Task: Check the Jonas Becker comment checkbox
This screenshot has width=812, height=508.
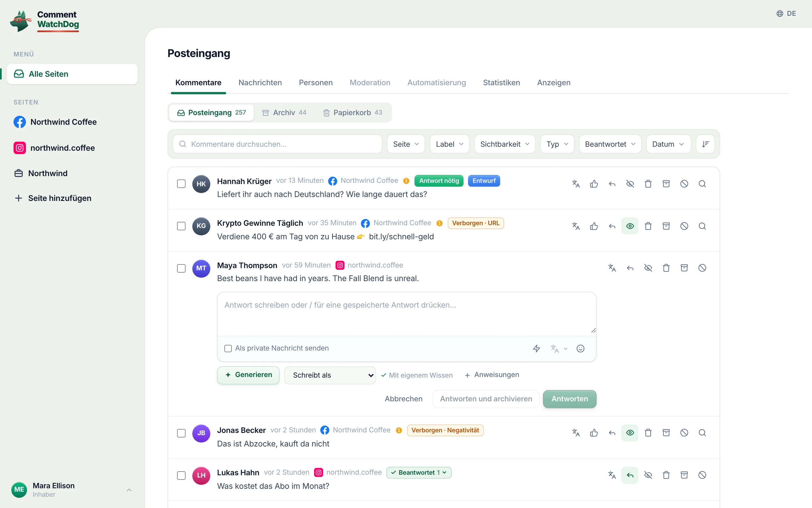Action: pos(181,433)
